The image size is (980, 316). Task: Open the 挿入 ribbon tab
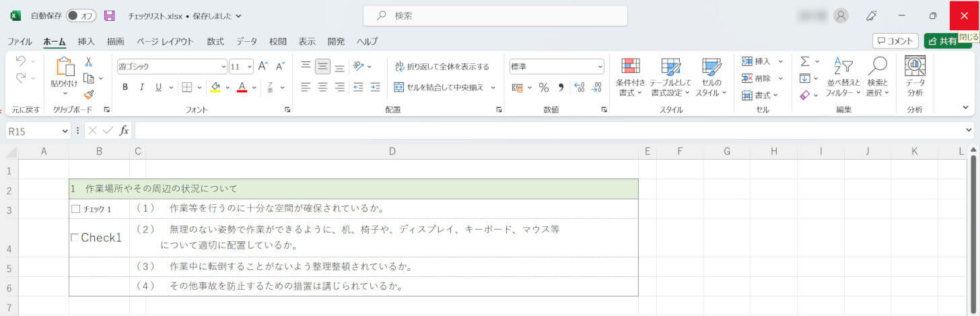86,41
